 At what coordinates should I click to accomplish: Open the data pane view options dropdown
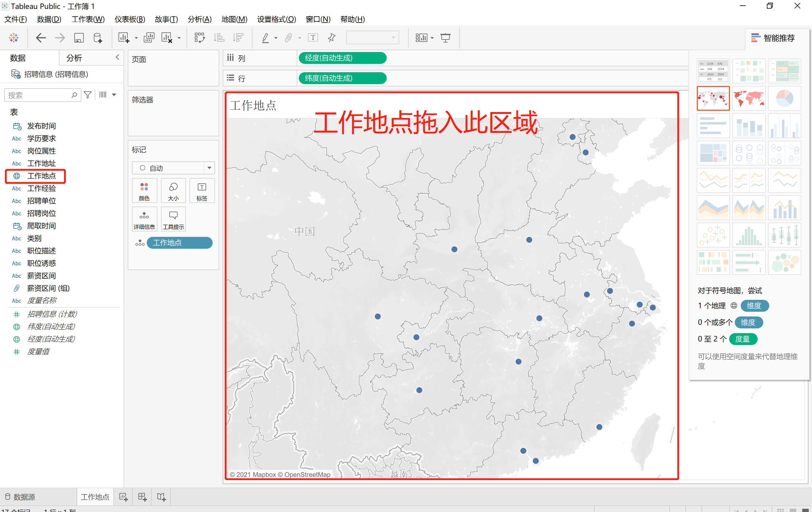(114, 95)
